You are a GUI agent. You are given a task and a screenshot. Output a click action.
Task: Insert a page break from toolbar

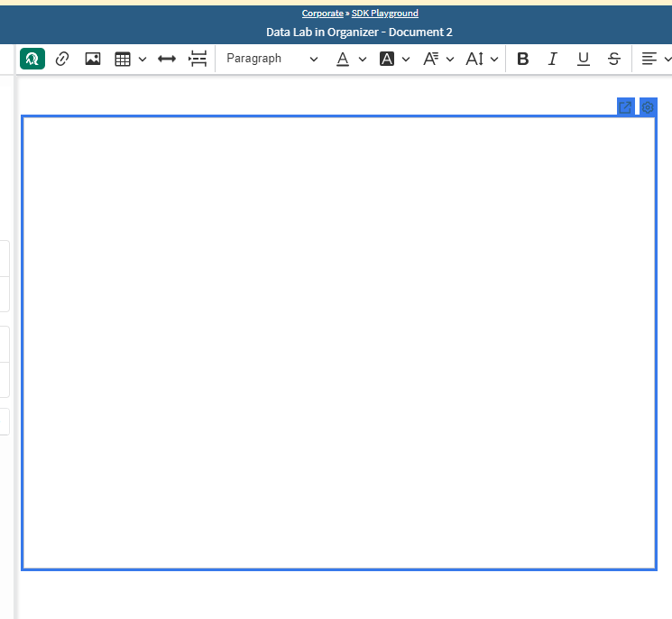[x=198, y=59]
